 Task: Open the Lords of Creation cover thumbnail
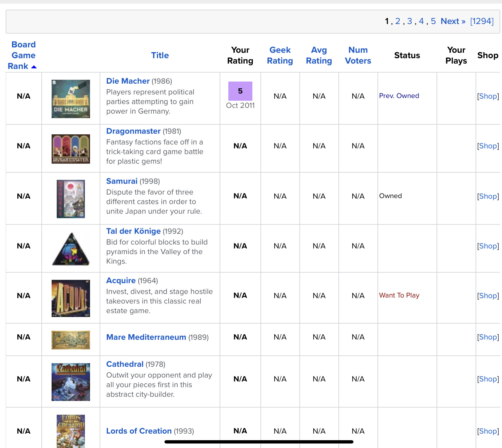coord(71,431)
